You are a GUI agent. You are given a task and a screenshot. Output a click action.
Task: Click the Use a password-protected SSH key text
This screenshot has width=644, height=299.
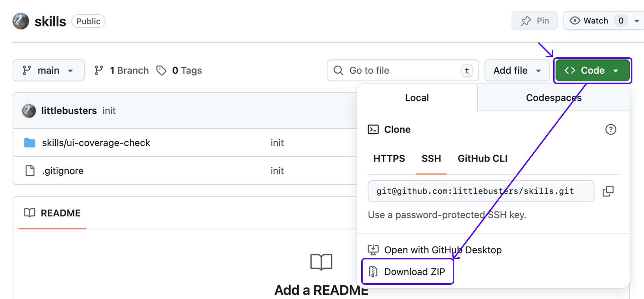coord(447,215)
